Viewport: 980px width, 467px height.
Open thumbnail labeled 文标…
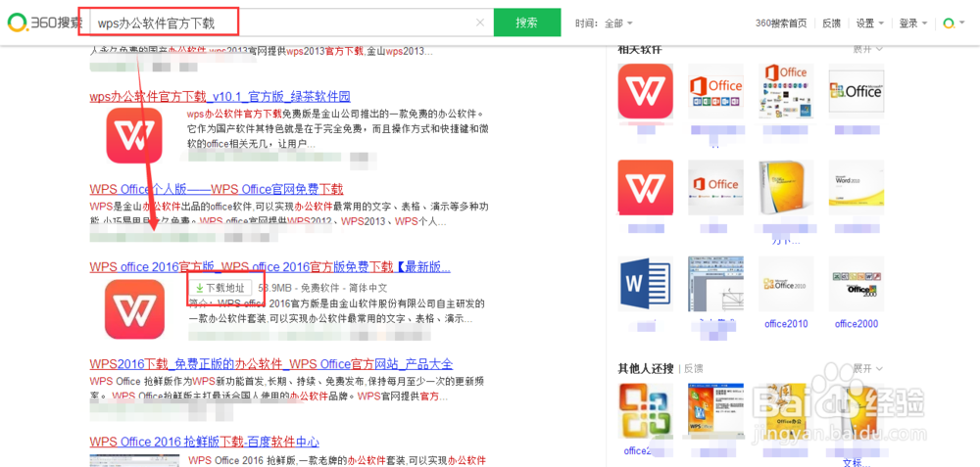[x=856, y=411]
